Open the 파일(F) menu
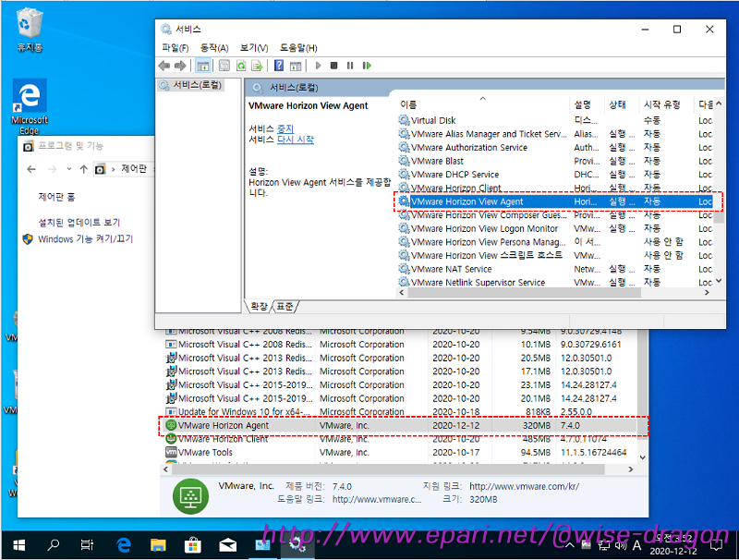 [x=175, y=48]
